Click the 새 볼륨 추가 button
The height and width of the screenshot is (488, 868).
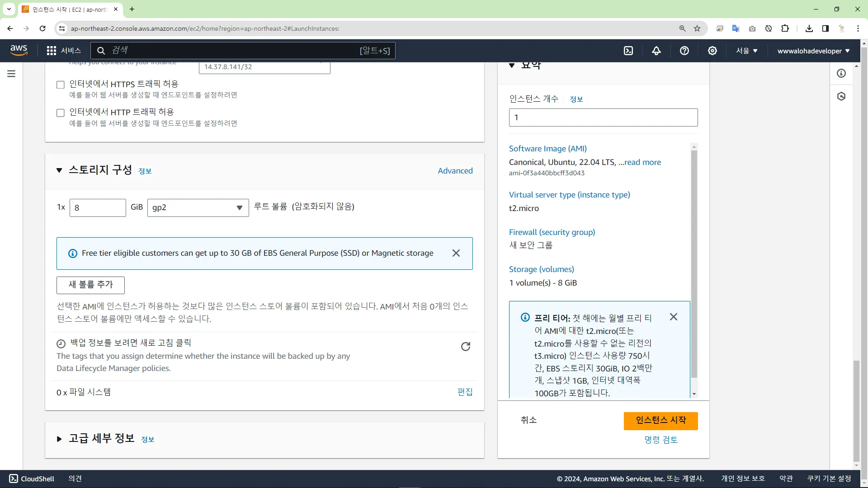point(90,285)
